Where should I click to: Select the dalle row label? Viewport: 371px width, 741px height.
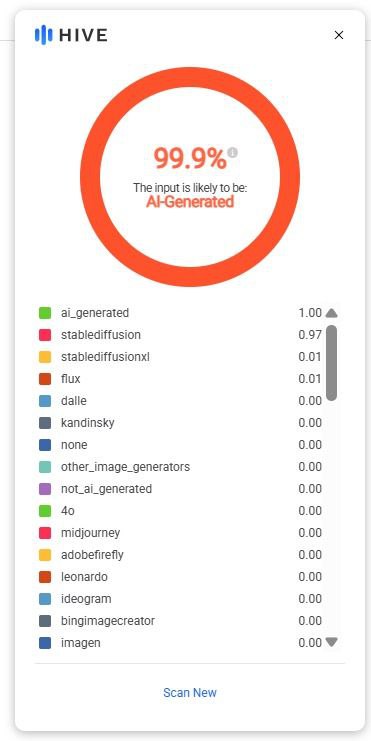point(74,401)
